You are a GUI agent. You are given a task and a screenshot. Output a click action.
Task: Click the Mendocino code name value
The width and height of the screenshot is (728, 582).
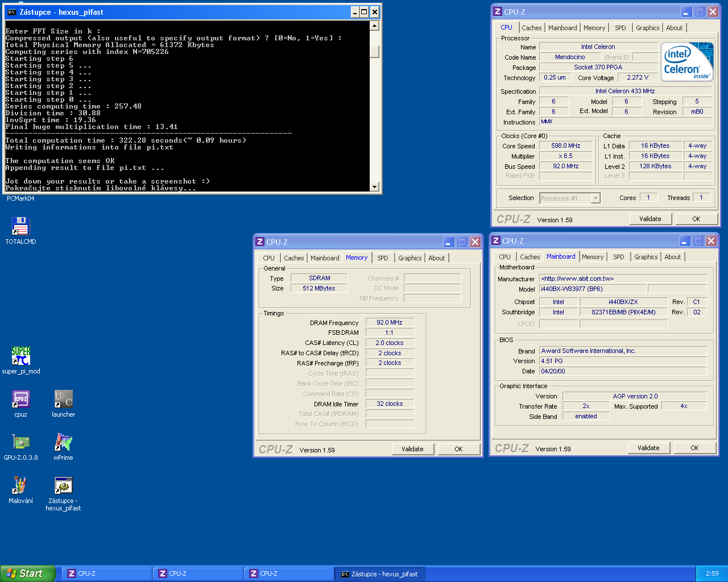570,57
